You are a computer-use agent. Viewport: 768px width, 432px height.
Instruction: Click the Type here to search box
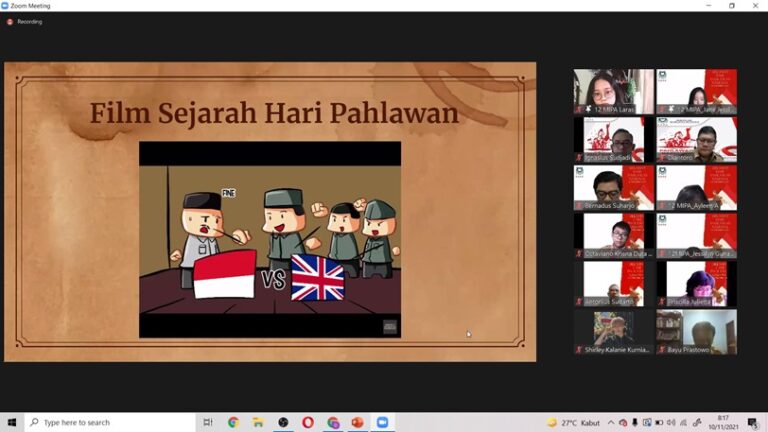110,422
